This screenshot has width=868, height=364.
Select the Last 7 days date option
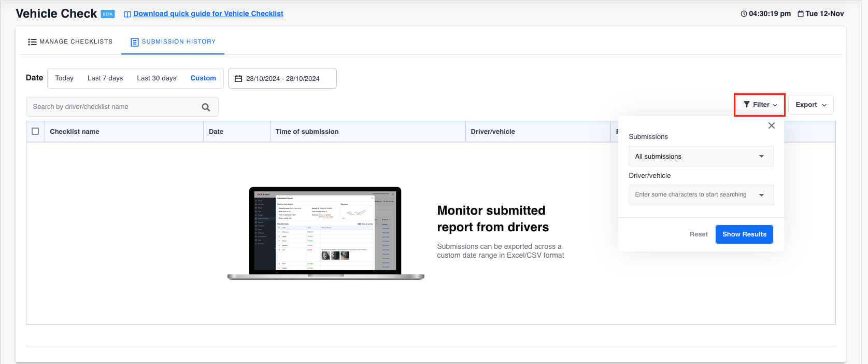pos(105,78)
